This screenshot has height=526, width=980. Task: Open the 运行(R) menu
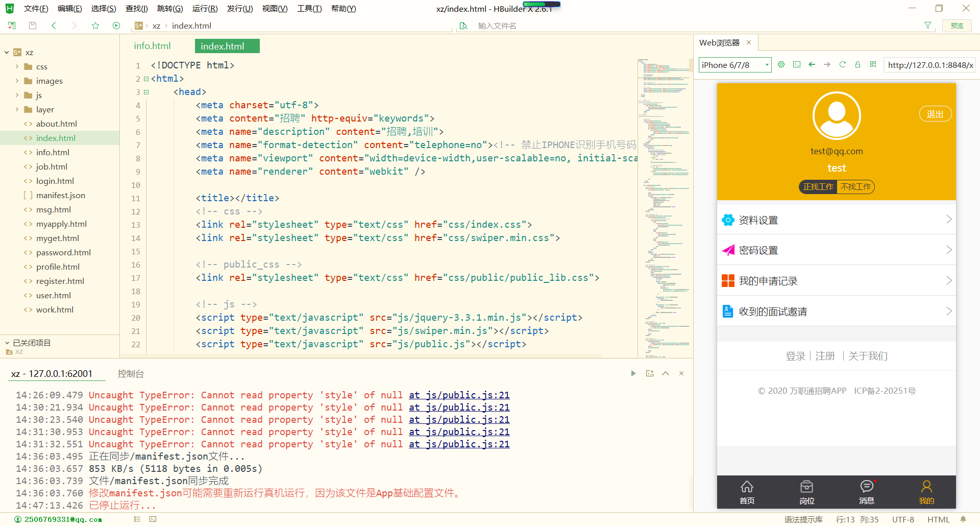pos(205,9)
